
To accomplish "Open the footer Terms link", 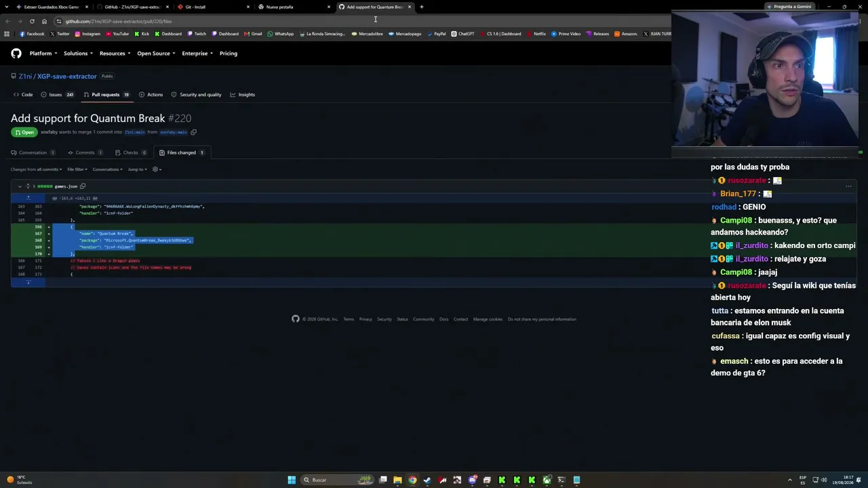I will [x=349, y=319].
